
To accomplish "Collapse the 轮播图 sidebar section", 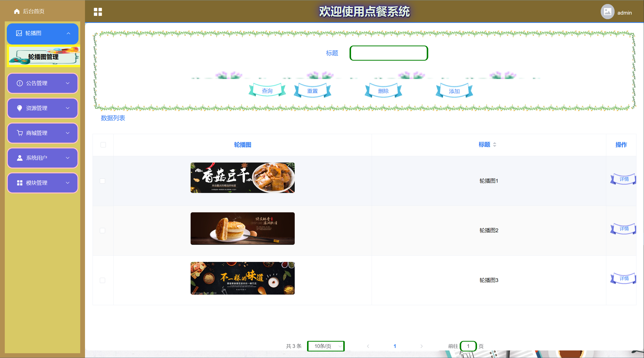I will coord(68,33).
